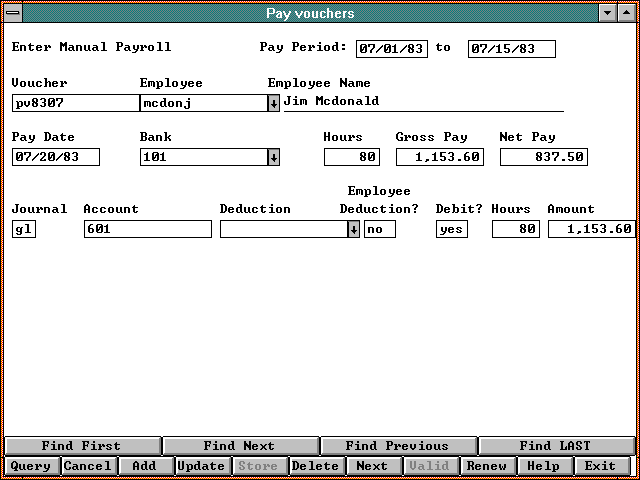This screenshot has height=480, width=640.
Task: Exit the Pay vouchers form
Action: 600,466
